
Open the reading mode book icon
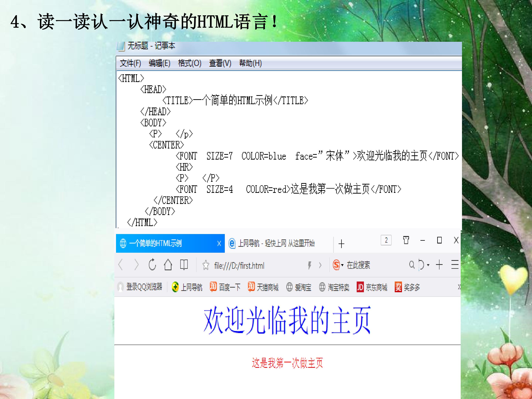[x=184, y=265]
